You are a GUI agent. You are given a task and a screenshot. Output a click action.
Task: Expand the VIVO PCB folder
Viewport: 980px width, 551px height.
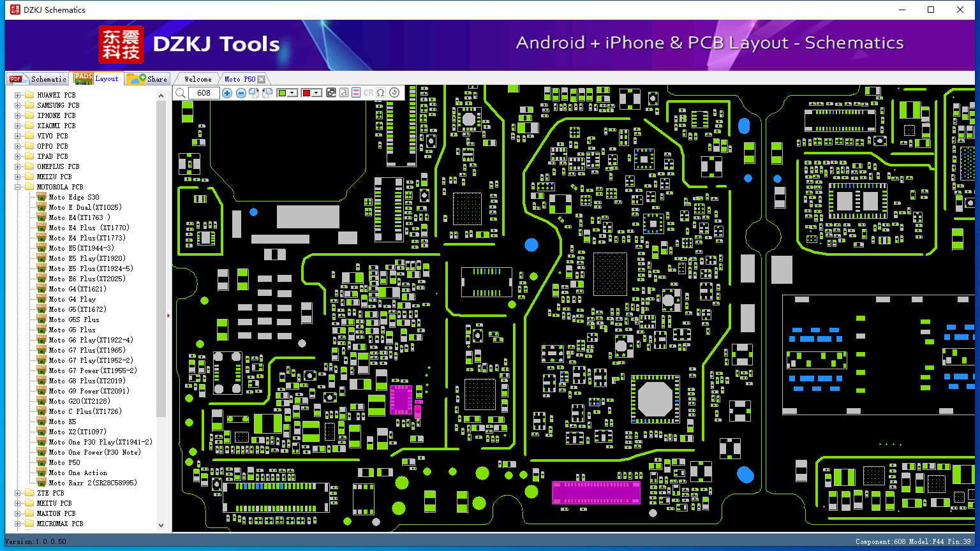(x=18, y=136)
